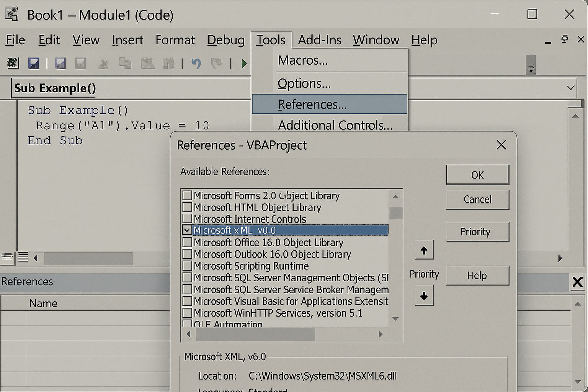Click the Copy icon with overlapping pages
This screenshot has width=588, height=392.
pos(125,63)
